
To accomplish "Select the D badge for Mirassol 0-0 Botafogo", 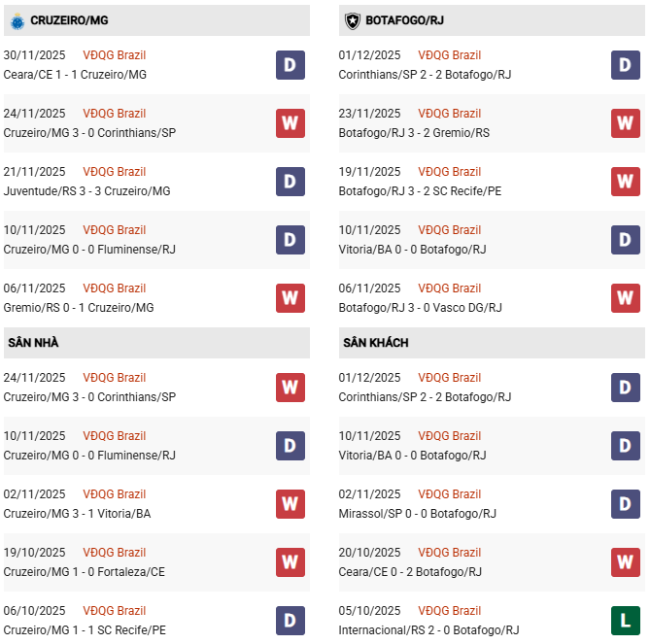I will point(626,504).
